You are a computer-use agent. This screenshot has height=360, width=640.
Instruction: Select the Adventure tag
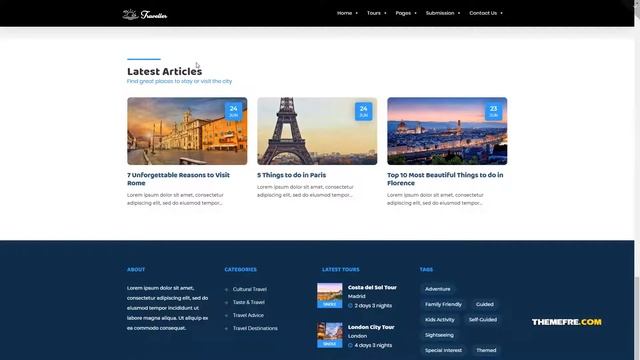(438, 289)
